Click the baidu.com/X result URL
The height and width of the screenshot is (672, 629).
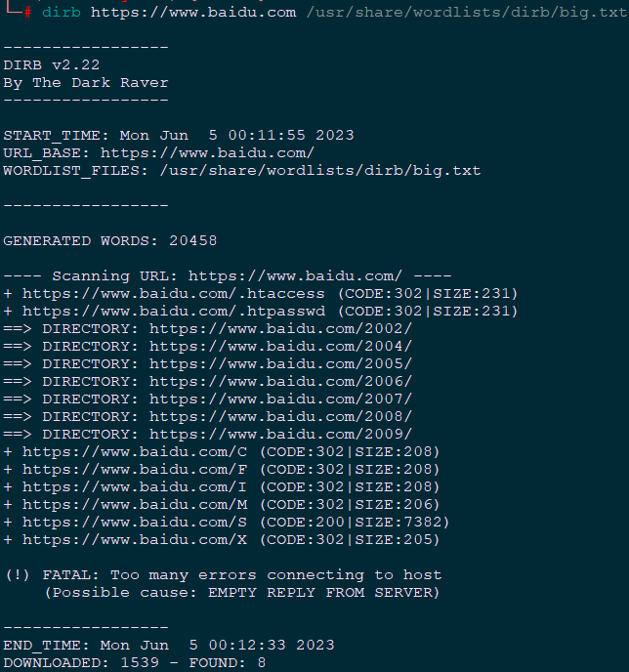135,539
